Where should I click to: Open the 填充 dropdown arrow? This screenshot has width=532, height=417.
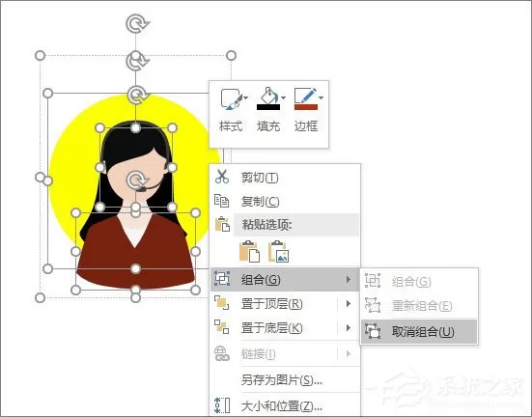284,98
